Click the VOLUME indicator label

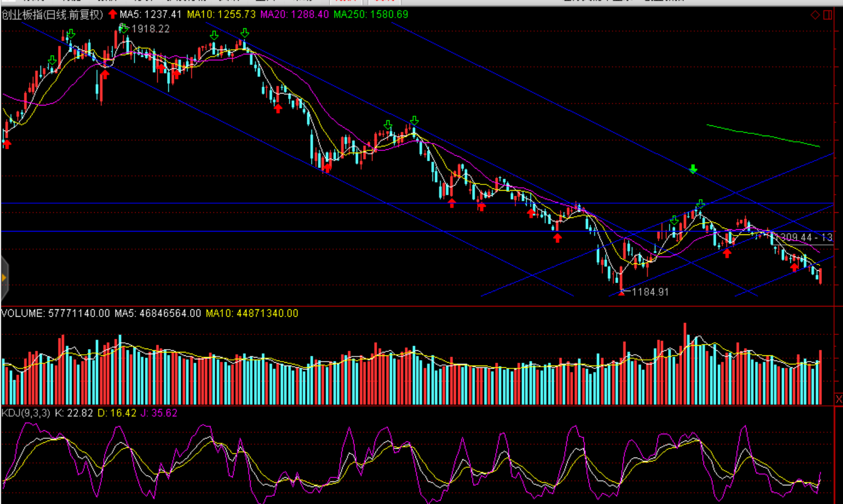55,313
